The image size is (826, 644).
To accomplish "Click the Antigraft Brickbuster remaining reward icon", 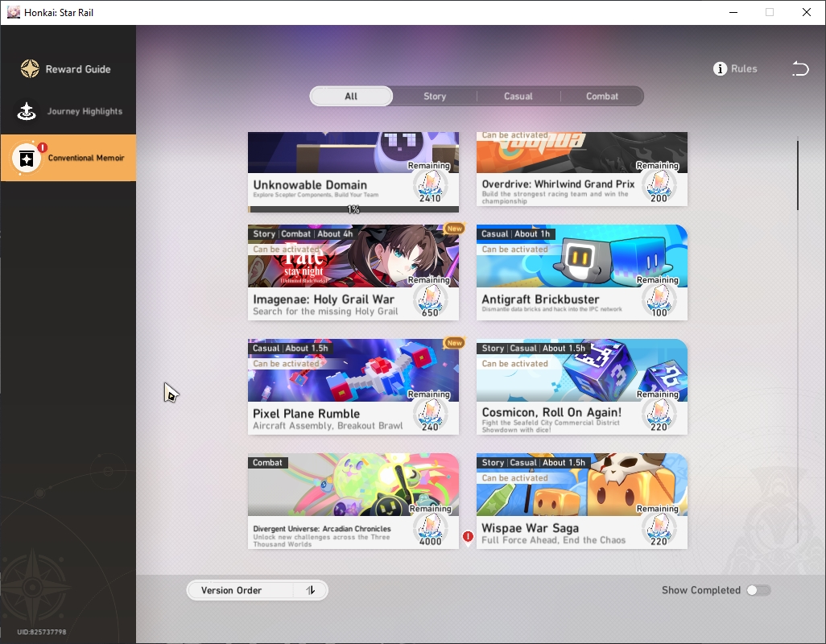I will tap(659, 300).
